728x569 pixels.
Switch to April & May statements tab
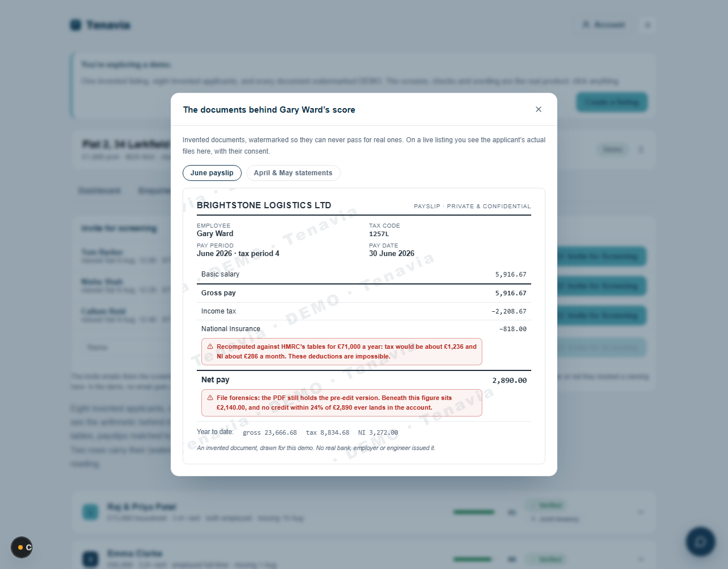[293, 173]
